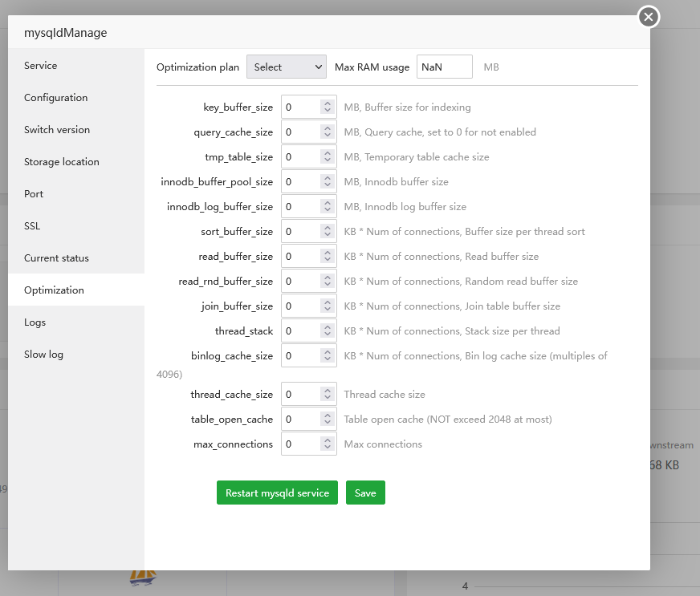The width and height of the screenshot is (700, 596).
Task: Open the SSL tab
Action: [x=32, y=226]
